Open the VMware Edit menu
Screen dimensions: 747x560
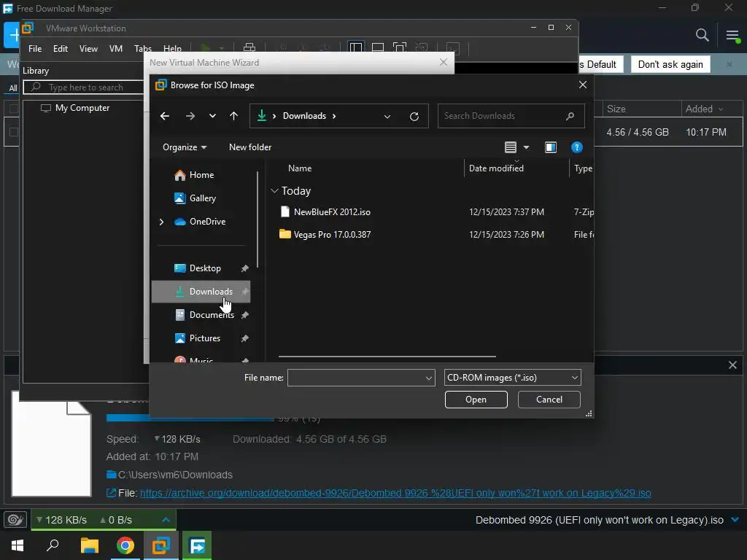[x=61, y=49]
